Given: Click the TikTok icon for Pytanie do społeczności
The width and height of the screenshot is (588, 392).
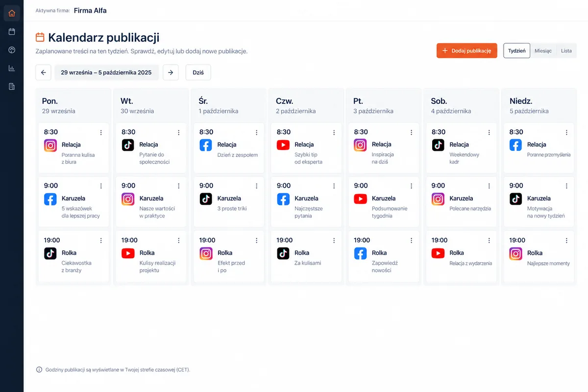Looking at the screenshot, I should click(128, 145).
